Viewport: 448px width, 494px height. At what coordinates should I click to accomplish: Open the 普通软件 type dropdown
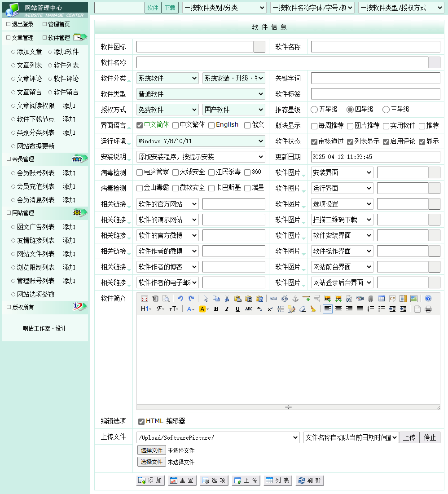(x=201, y=94)
